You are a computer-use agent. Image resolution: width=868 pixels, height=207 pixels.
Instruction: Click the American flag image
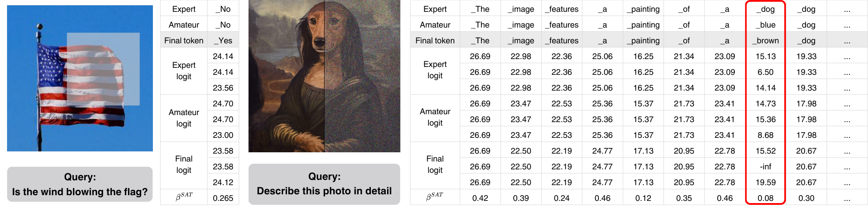pyautogui.click(x=80, y=78)
